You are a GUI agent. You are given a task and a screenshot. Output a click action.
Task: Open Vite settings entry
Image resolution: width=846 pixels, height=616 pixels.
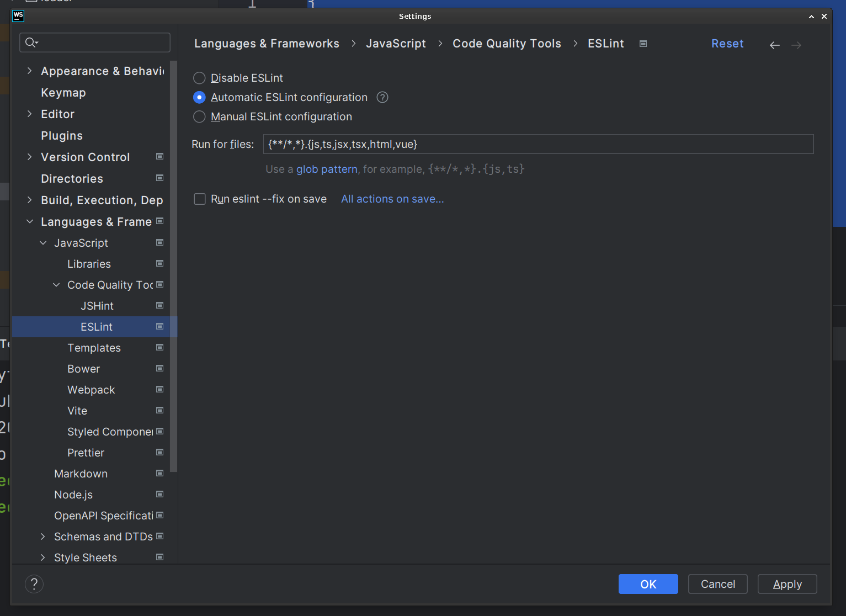point(77,411)
